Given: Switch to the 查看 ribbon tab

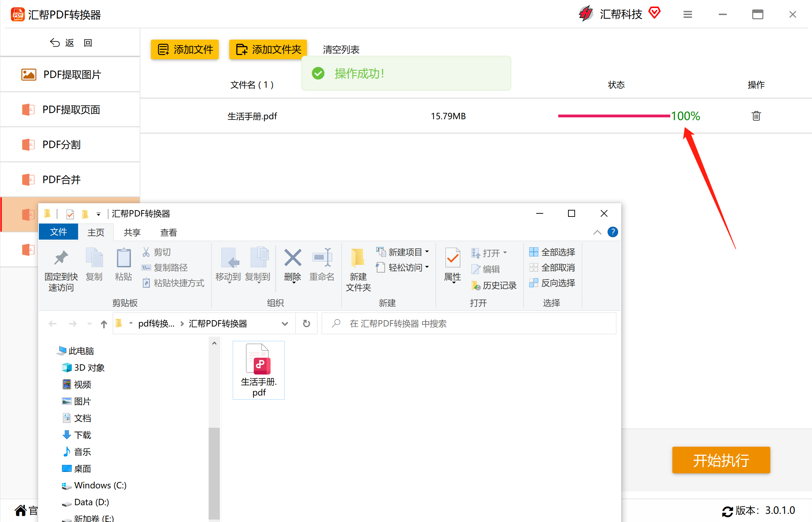Looking at the screenshot, I should click(168, 232).
